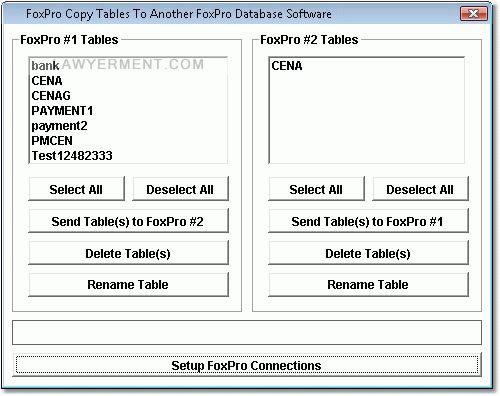
Task: Click the empty status field above Setup button
Action: (247, 332)
